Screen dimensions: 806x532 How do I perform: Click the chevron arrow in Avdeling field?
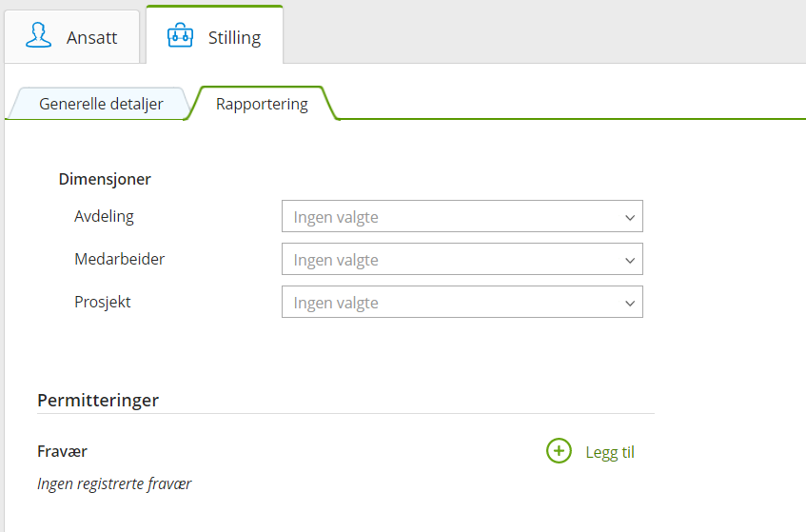[629, 217]
